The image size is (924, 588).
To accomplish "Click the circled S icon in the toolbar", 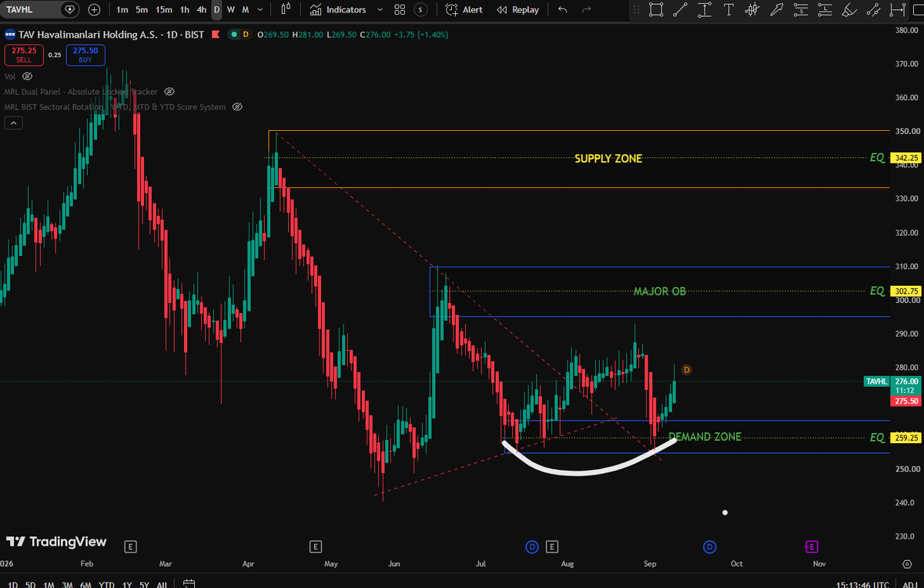I will [420, 10].
